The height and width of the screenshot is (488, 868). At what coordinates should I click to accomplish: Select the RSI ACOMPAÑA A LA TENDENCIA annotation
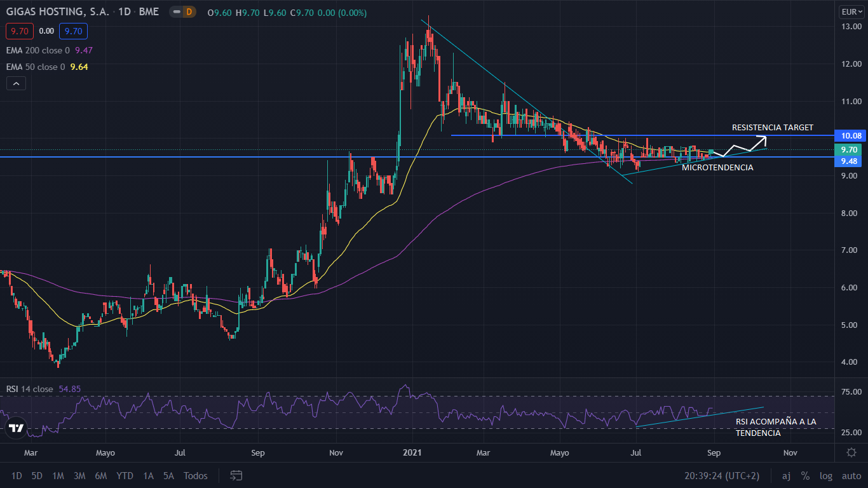[x=776, y=427]
